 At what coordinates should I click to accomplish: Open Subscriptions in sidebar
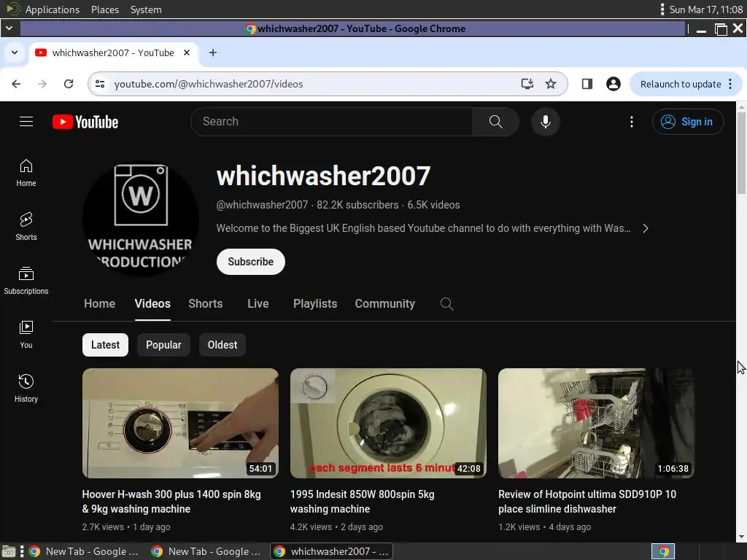tap(26, 281)
